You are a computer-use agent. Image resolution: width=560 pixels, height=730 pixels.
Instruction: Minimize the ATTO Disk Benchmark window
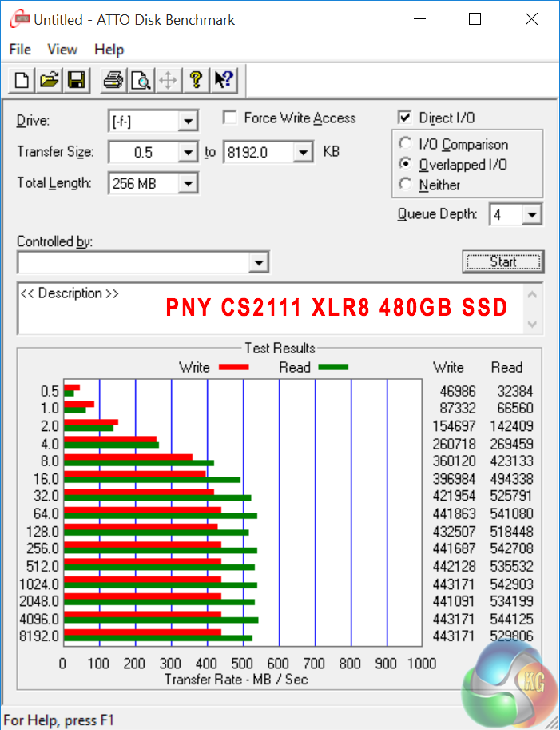pos(419,19)
